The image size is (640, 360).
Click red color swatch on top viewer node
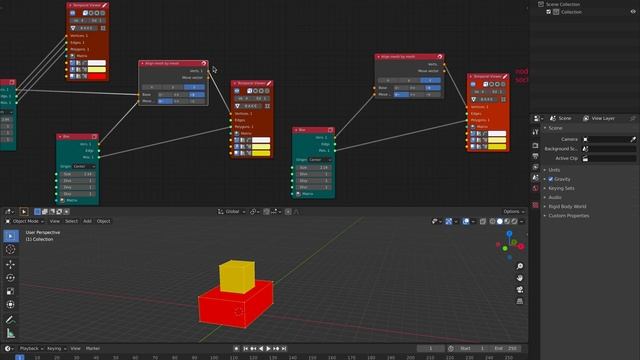point(97,76)
